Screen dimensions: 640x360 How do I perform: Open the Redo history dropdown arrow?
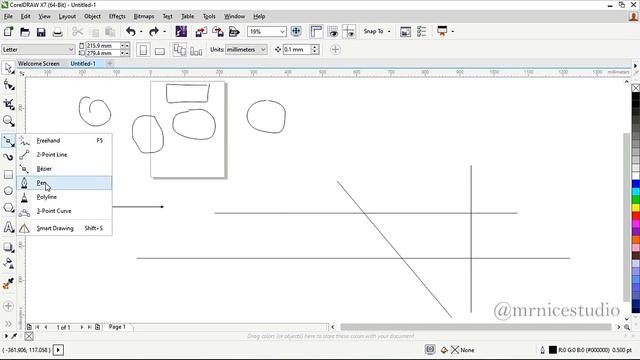pos(164,31)
